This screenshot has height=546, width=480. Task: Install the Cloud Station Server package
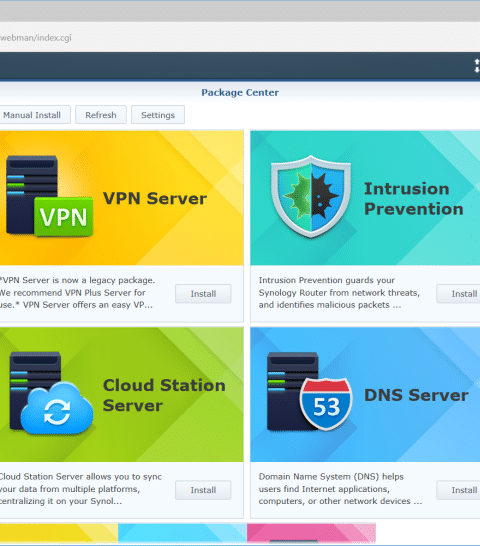(203, 490)
